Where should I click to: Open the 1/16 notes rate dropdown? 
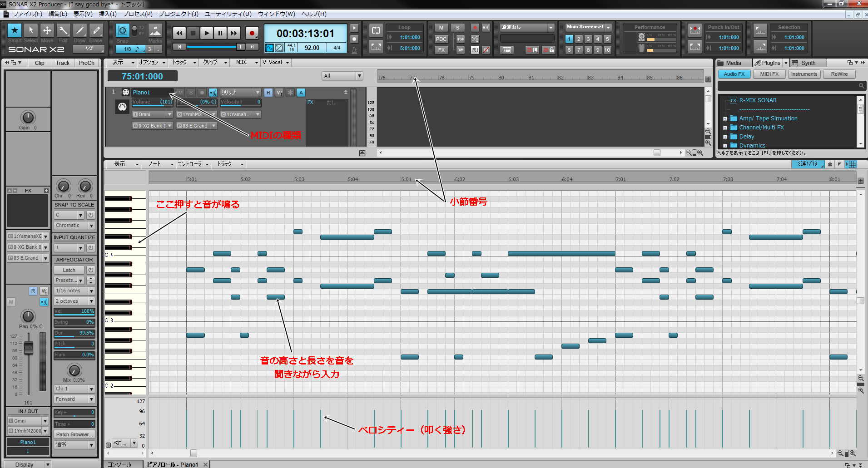click(74, 291)
